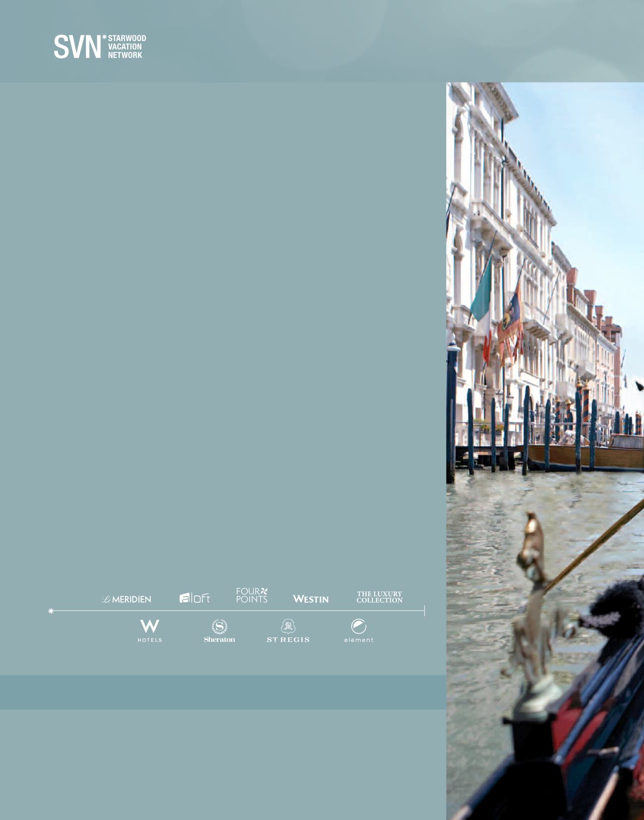Click the St Regis logo
The width and height of the screenshot is (644, 820).
coord(288,631)
